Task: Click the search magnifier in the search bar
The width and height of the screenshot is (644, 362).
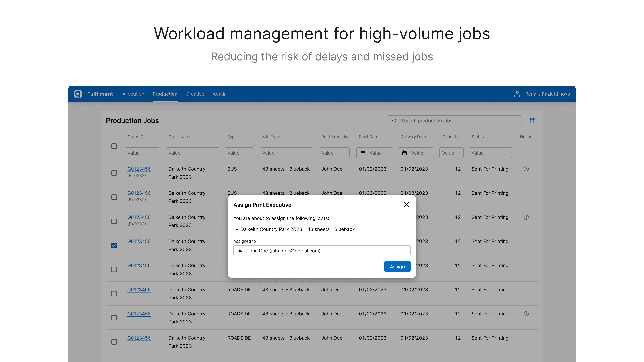Action: tap(394, 121)
